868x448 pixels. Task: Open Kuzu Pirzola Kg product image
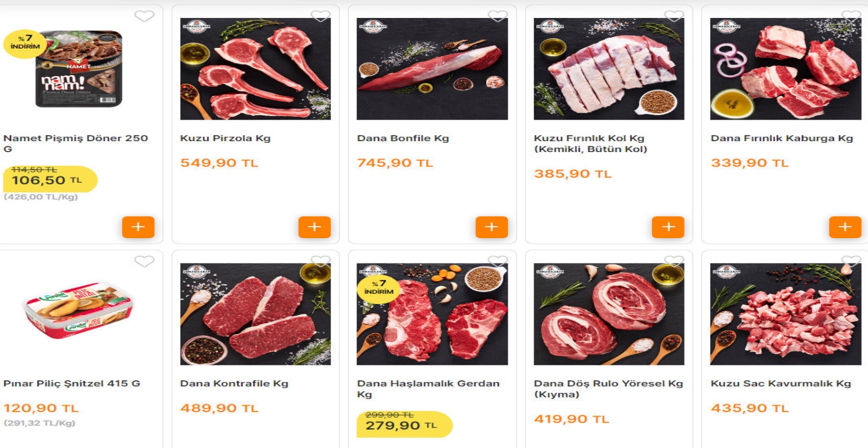[256, 69]
